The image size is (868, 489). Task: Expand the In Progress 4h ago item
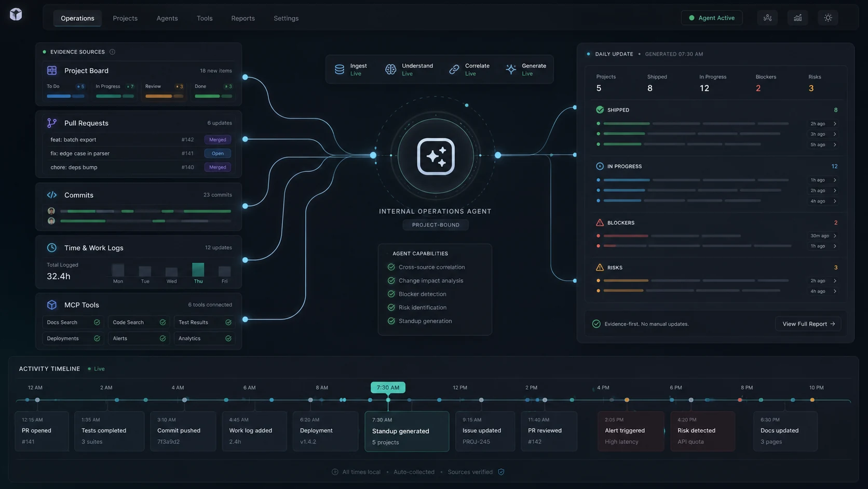835,201
